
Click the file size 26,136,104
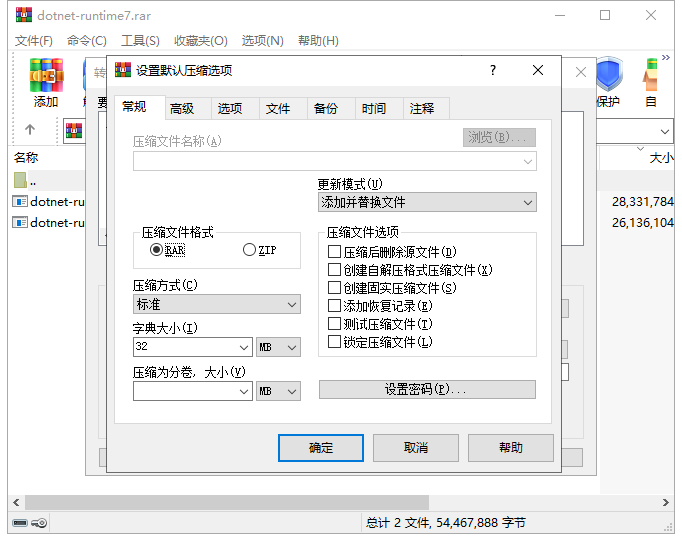click(642, 222)
